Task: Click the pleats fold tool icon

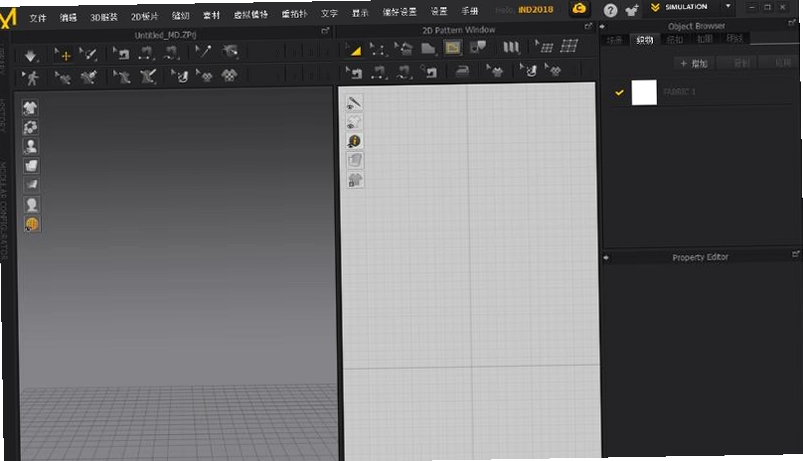Action: click(511, 48)
